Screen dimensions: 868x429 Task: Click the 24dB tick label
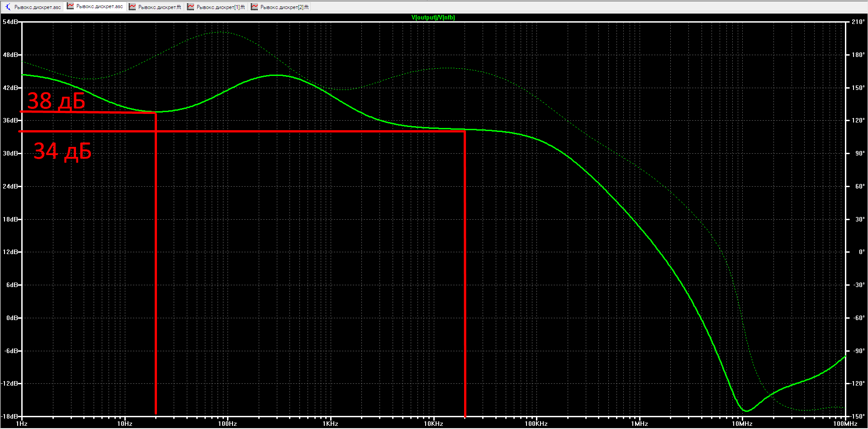[x=10, y=186]
